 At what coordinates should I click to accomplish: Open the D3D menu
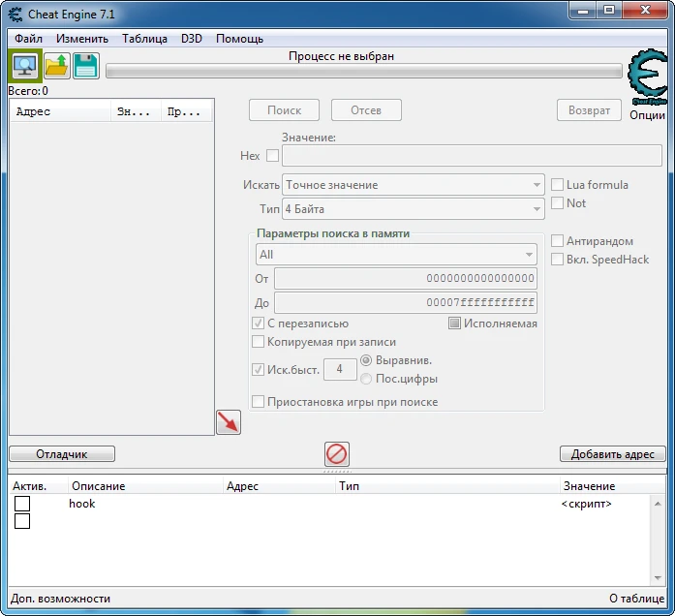tap(192, 39)
